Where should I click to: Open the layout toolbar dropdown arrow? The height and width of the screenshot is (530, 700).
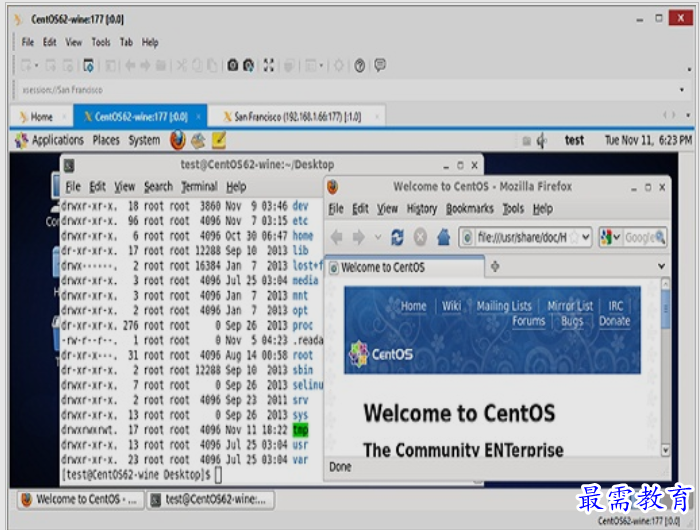coord(321,66)
